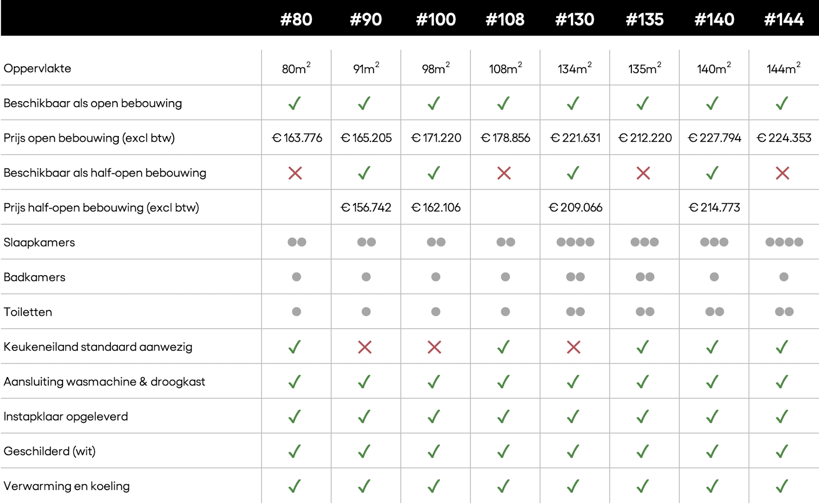The image size is (819, 504).
Task: Click the price € 163.776 for #80
Action: pyautogui.click(x=297, y=138)
